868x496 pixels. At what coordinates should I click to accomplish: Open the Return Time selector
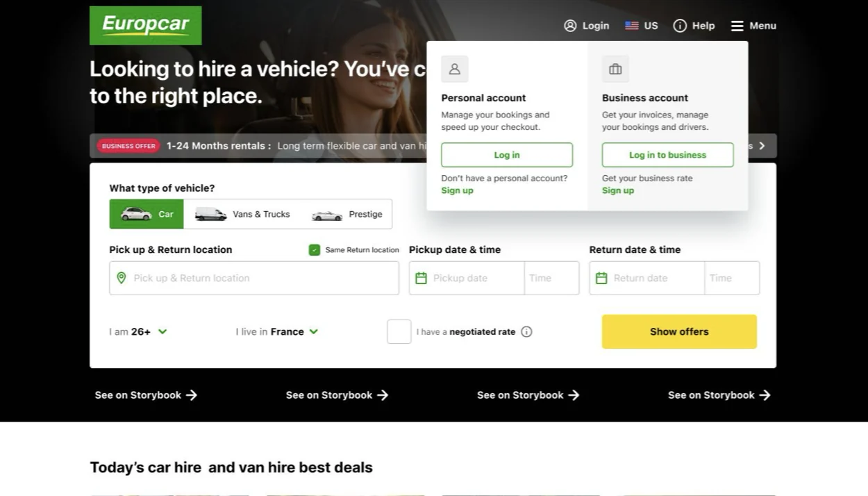click(732, 278)
